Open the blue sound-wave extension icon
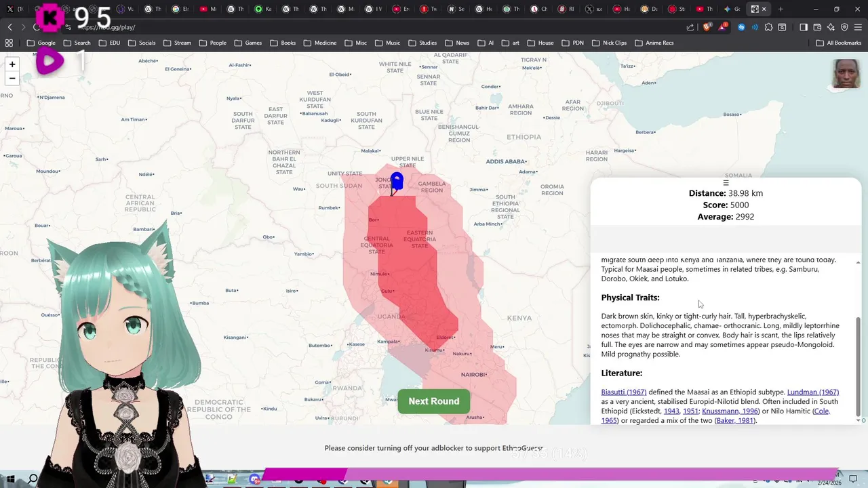The image size is (868, 488). pos(755,27)
